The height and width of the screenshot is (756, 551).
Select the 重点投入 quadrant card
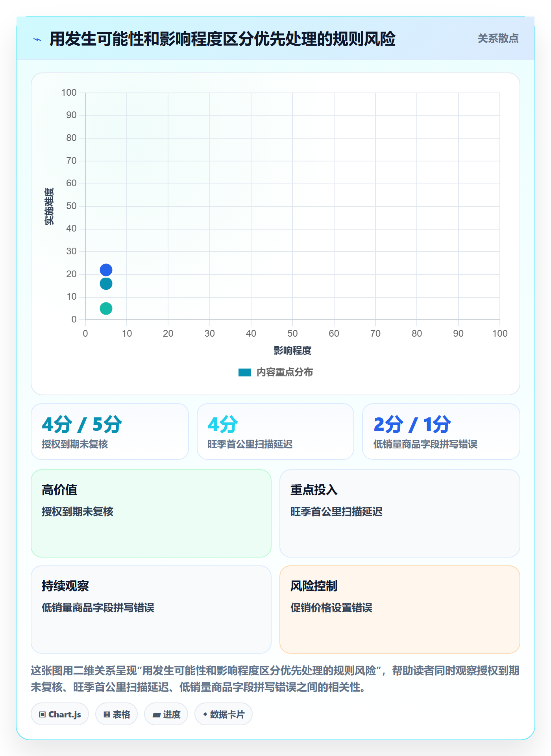[400, 513]
